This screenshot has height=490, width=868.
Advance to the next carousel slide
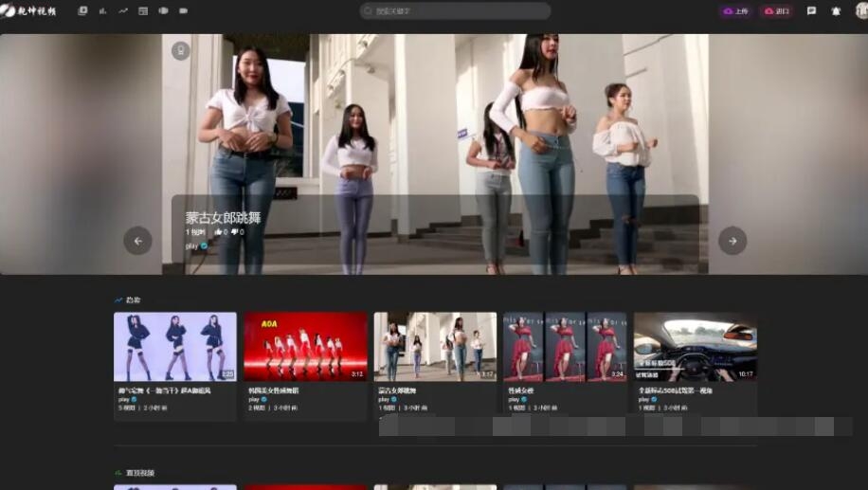click(x=732, y=241)
